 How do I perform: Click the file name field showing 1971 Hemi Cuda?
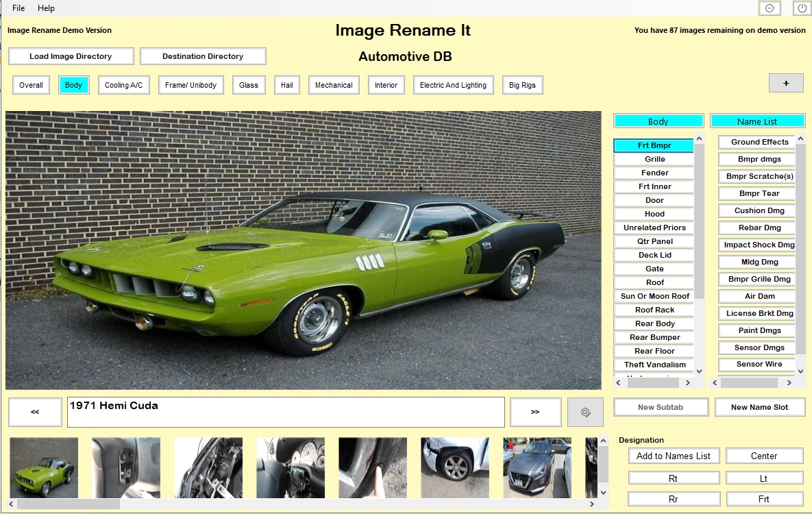(286, 412)
